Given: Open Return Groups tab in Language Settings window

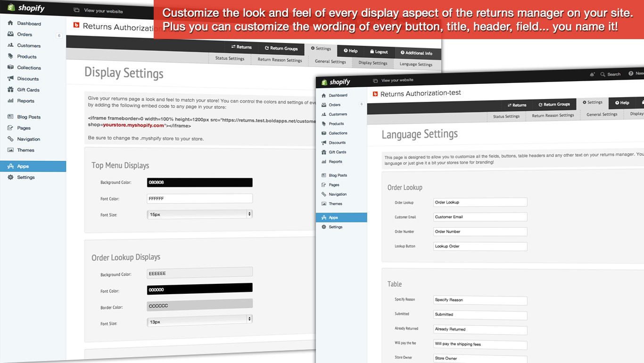Looking at the screenshot, I should point(554,104).
